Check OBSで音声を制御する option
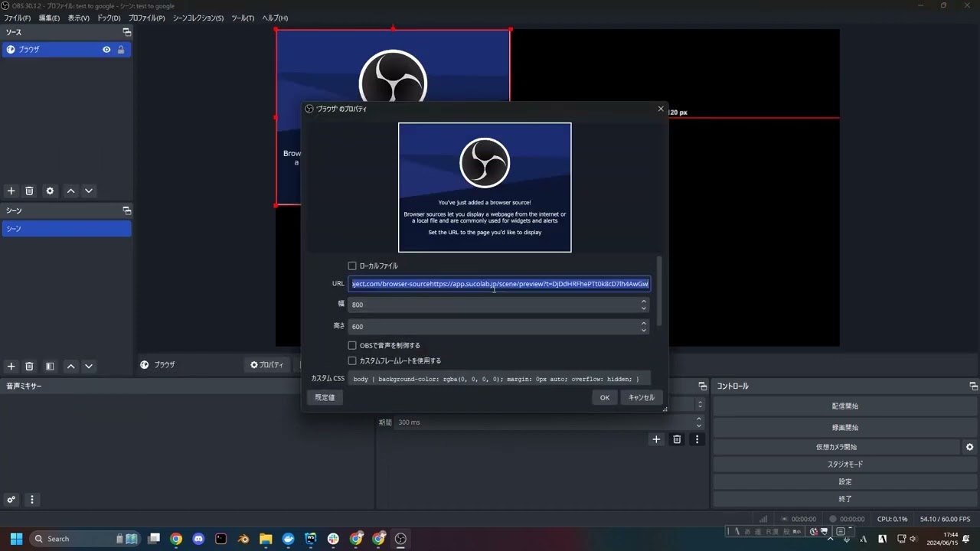Screen dimensions: 980x551 point(352,346)
